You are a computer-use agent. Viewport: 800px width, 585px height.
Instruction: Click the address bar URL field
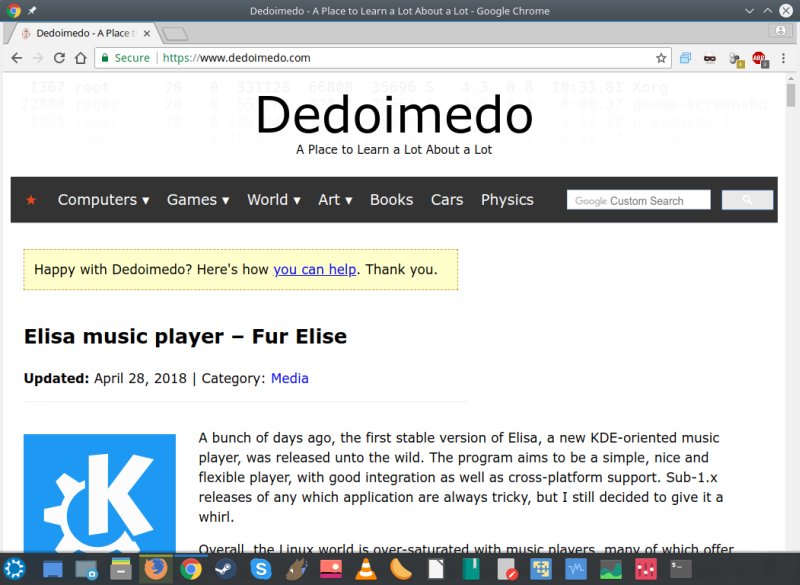click(383, 58)
